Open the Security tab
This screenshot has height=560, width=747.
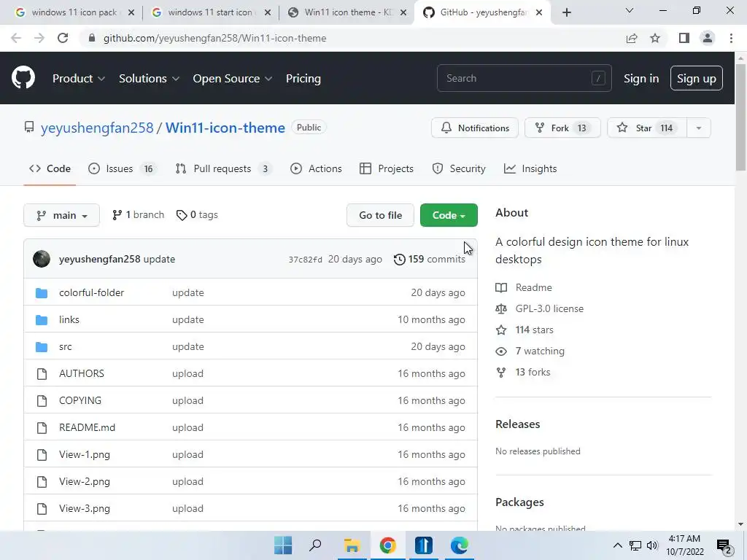(459, 168)
